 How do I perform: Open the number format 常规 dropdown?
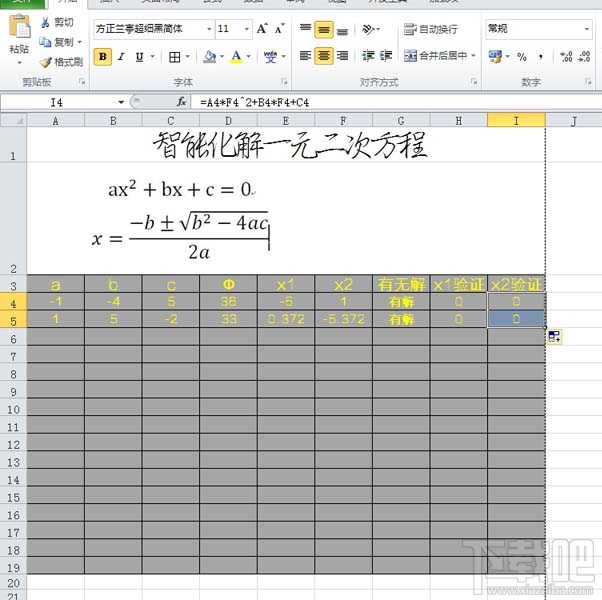[x=587, y=29]
